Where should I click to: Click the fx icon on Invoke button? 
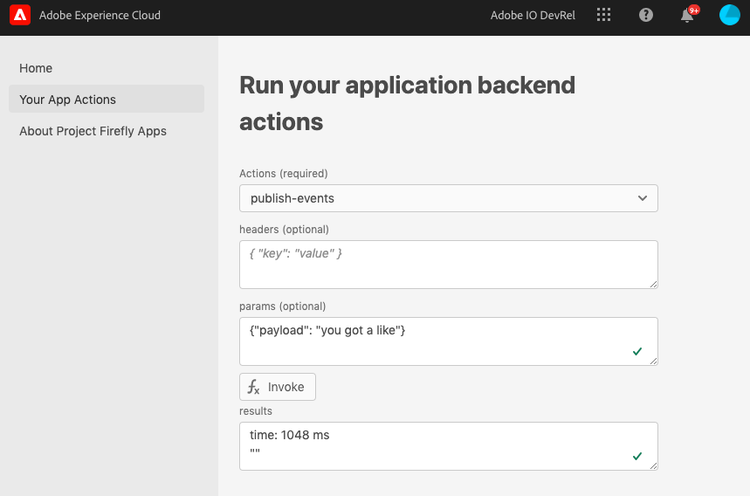pos(254,387)
